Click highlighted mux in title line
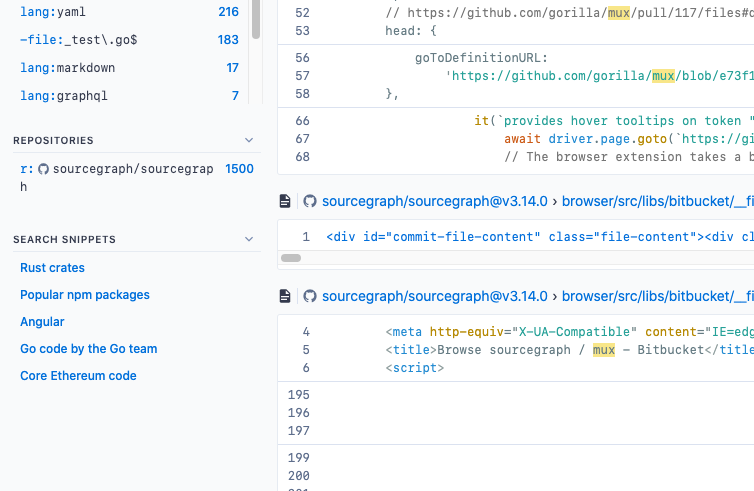The width and height of the screenshot is (754, 491). [x=603, y=350]
